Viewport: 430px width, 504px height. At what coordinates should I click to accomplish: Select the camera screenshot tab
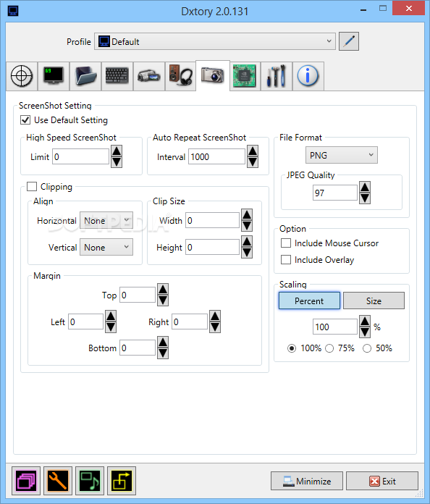(x=213, y=75)
